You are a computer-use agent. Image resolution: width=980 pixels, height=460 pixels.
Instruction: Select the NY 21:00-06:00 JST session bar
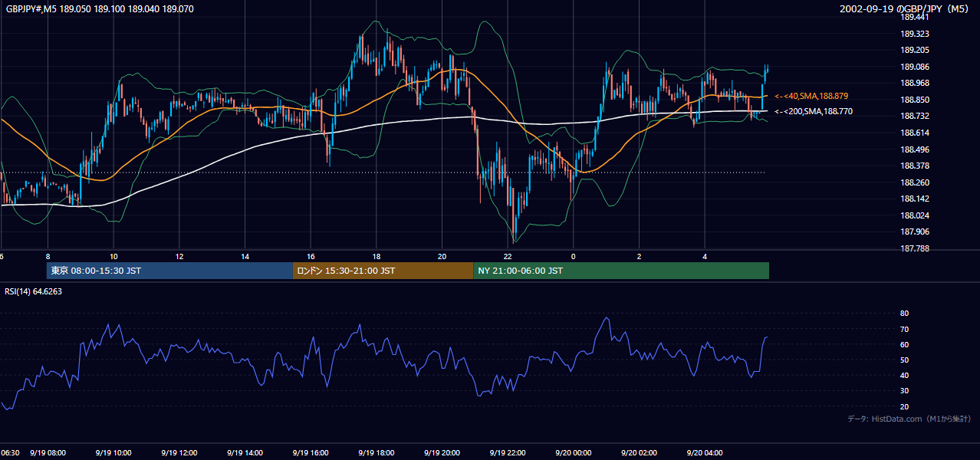click(621, 271)
